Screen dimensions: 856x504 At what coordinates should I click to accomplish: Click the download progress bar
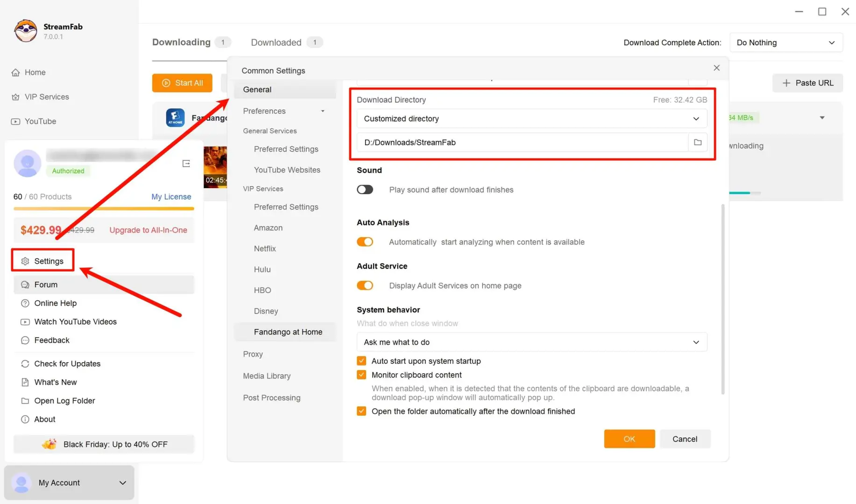click(745, 193)
